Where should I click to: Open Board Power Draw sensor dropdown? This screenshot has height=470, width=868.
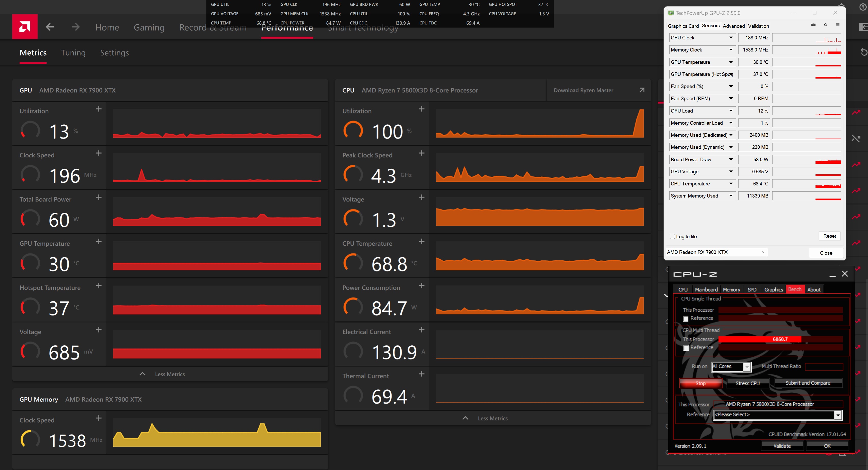tap(731, 159)
